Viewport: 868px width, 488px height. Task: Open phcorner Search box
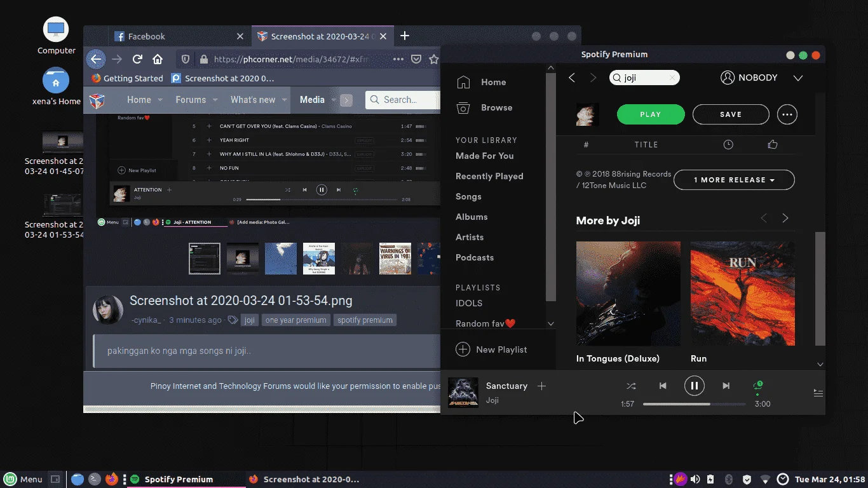[x=403, y=100]
